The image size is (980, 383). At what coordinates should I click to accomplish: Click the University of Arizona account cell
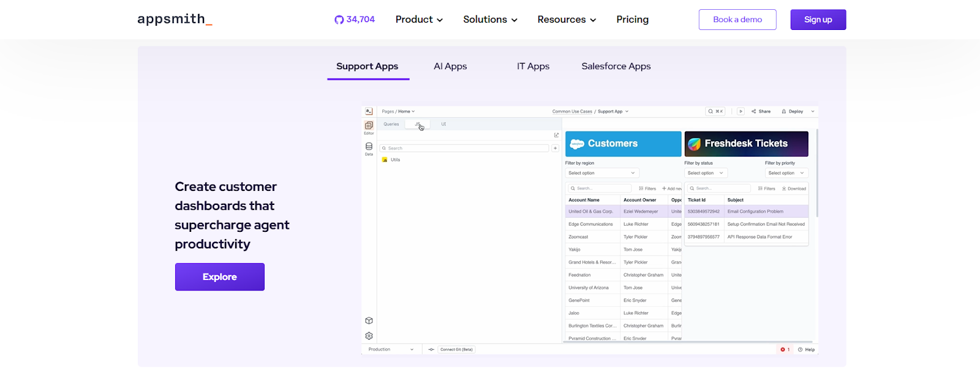pyautogui.click(x=589, y=288)
